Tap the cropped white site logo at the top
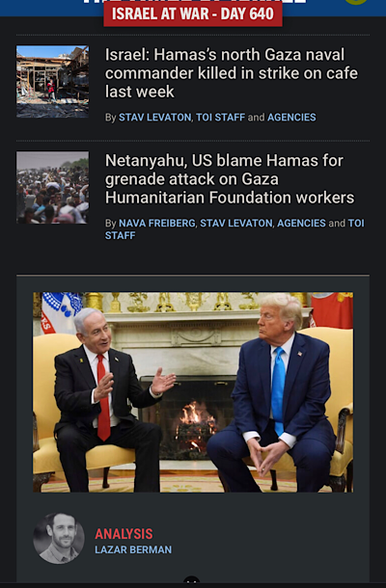The width and height of the screenshot is (386, 588). 195,2
